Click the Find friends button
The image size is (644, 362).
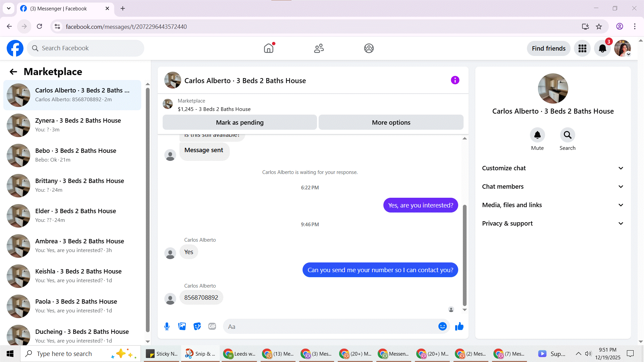click(x=548, y=49)
